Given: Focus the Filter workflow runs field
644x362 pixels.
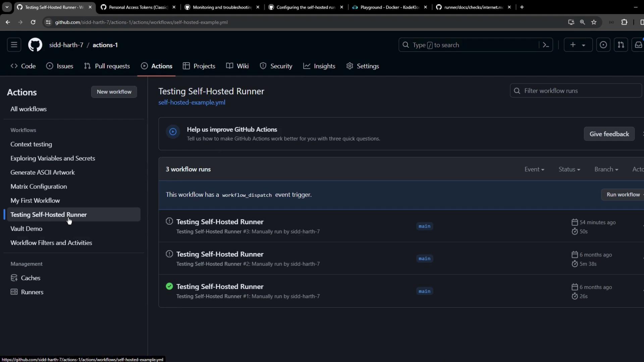Looking at the screenshot, I should click(577, 91).
